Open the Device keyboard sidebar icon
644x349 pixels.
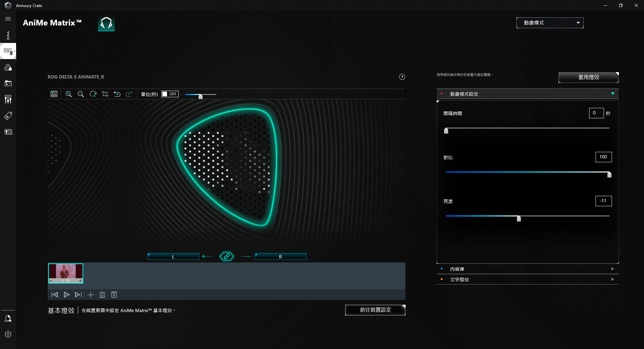point(8,51)
